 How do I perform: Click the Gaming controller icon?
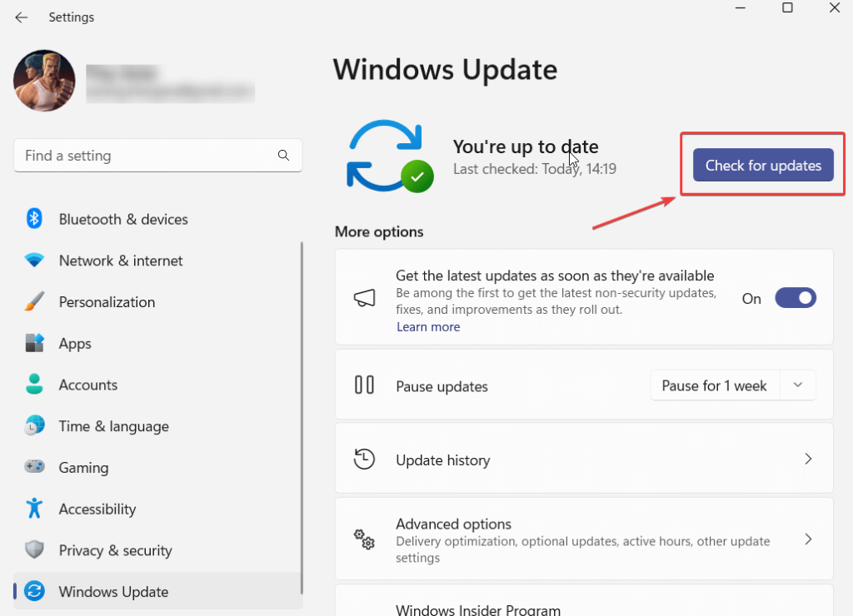click(x=34, y=468)
